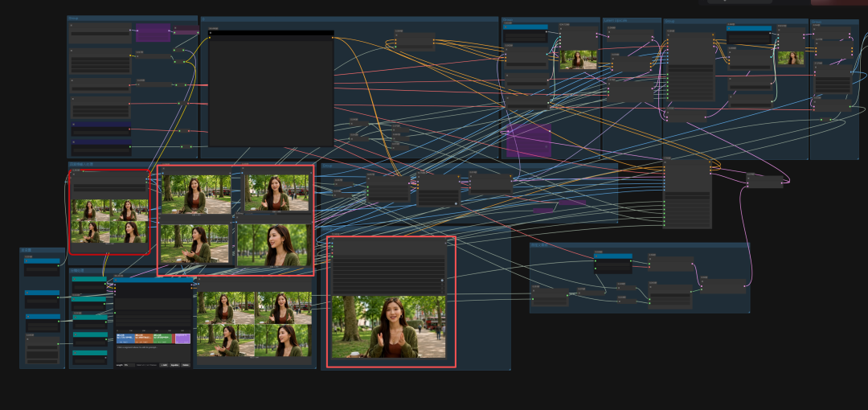Select the large purple node below the top-right sampler group
Image resolution: width=868 pixels, height=410 pixels.
pyautogui.click(x=529, y=140)
